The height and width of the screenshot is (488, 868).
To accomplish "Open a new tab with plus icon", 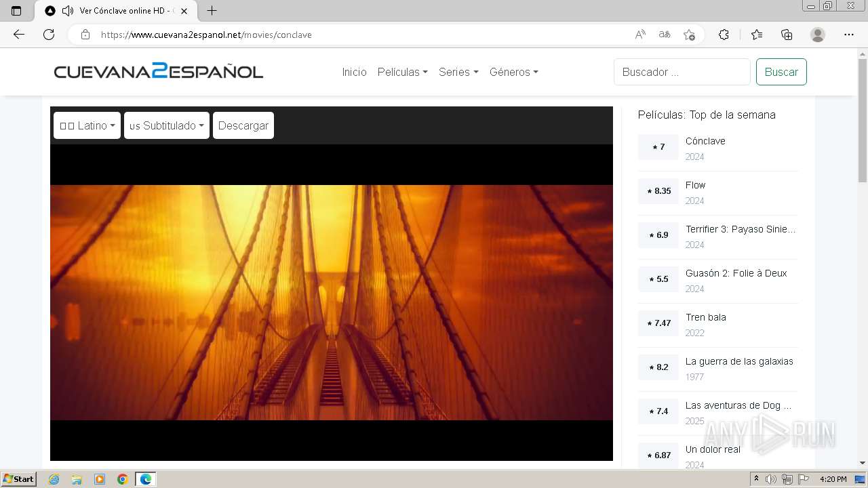I will pos(212,11).
